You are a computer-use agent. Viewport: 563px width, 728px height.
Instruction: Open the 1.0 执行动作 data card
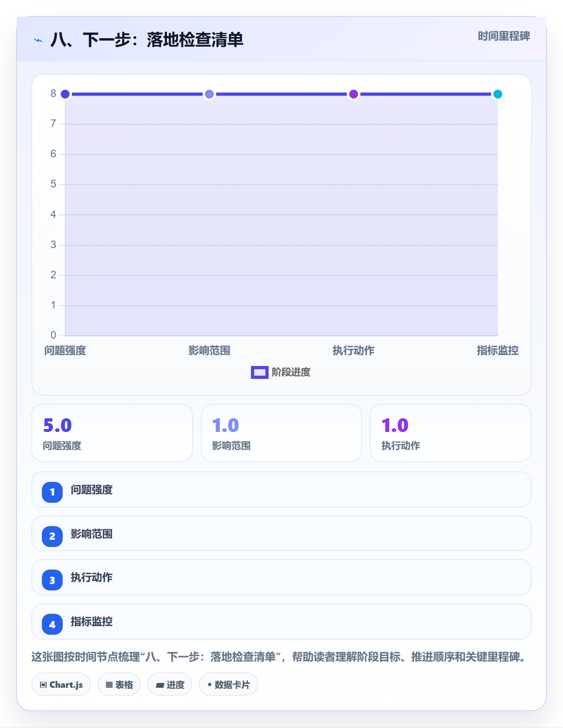point(451,433)
